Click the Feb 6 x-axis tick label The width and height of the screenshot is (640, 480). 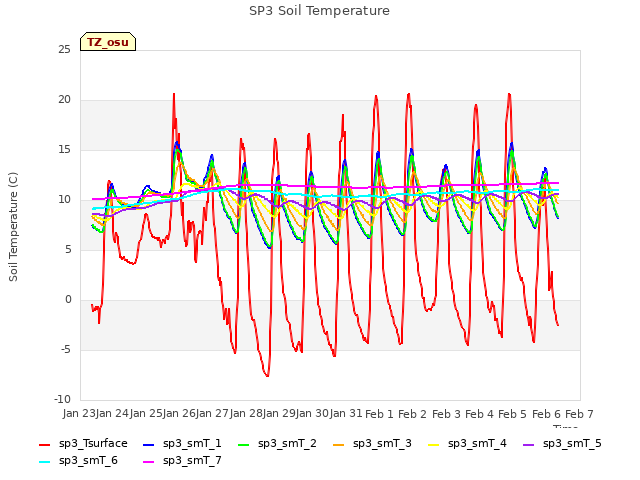tap(547, 414)
